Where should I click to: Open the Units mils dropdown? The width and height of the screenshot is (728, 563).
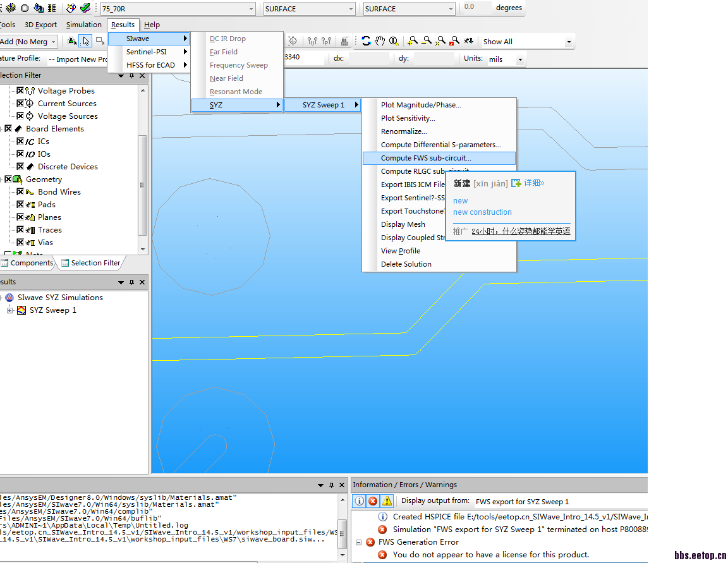click(x=520, y=59)
